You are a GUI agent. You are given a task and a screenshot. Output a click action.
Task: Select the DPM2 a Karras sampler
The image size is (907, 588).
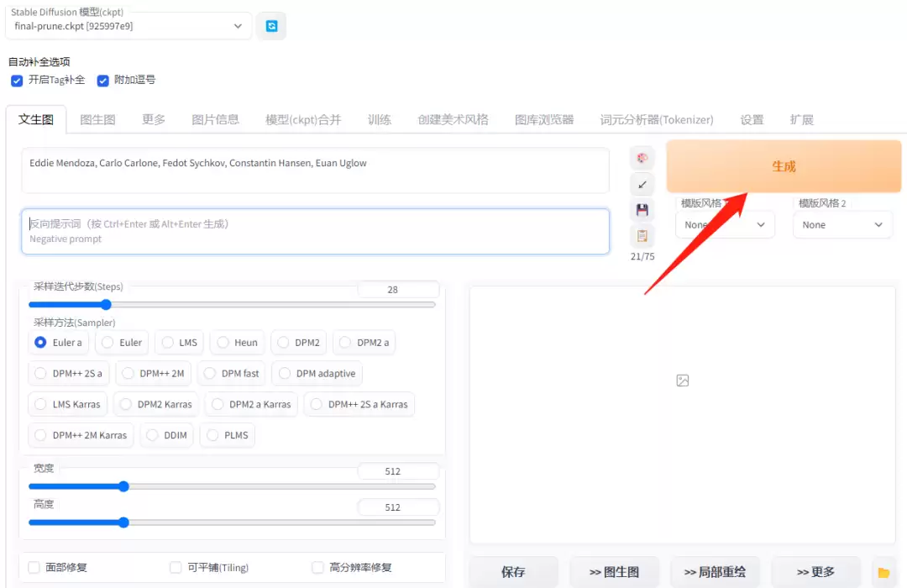pyautogui.click(x=252, y=404)
